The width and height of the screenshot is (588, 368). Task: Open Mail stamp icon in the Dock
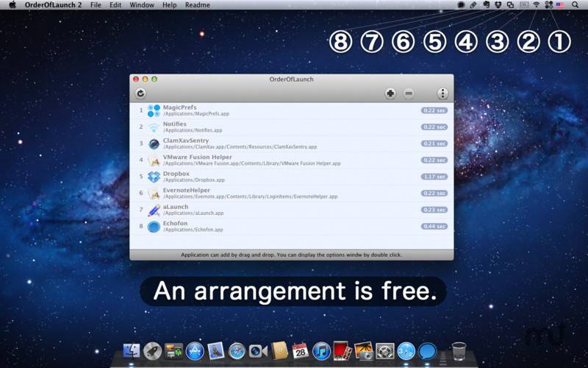click(x=216, y=351)
